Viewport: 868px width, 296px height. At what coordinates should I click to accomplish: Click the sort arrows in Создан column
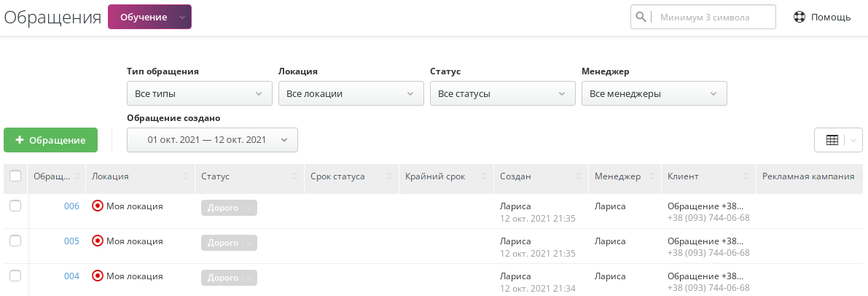[x=579, y=177]
